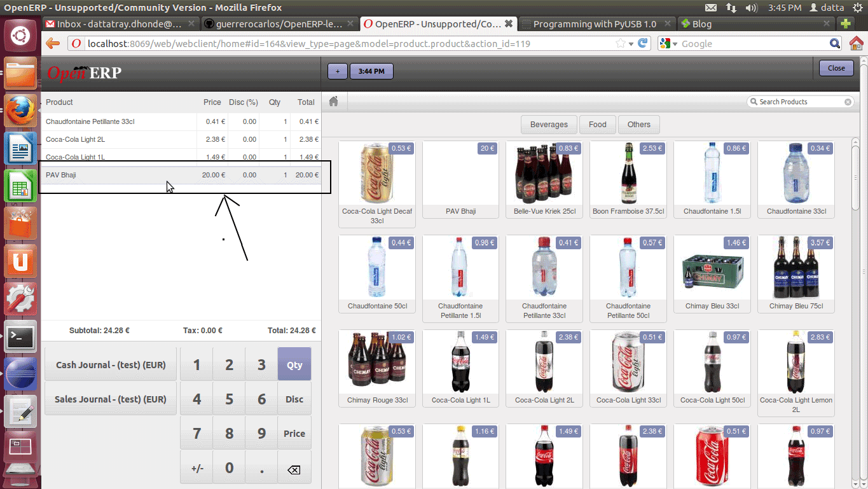Select the 3:44 PM order

point(371,71)
